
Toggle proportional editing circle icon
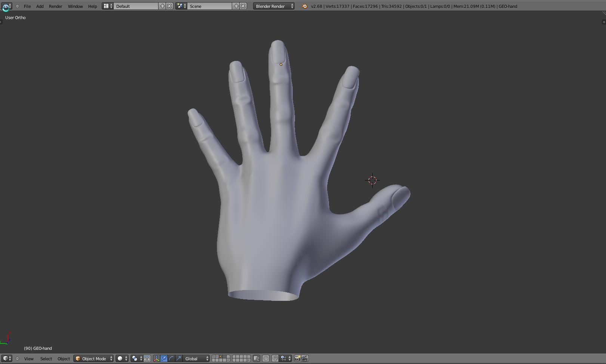[x=266, y=359]
